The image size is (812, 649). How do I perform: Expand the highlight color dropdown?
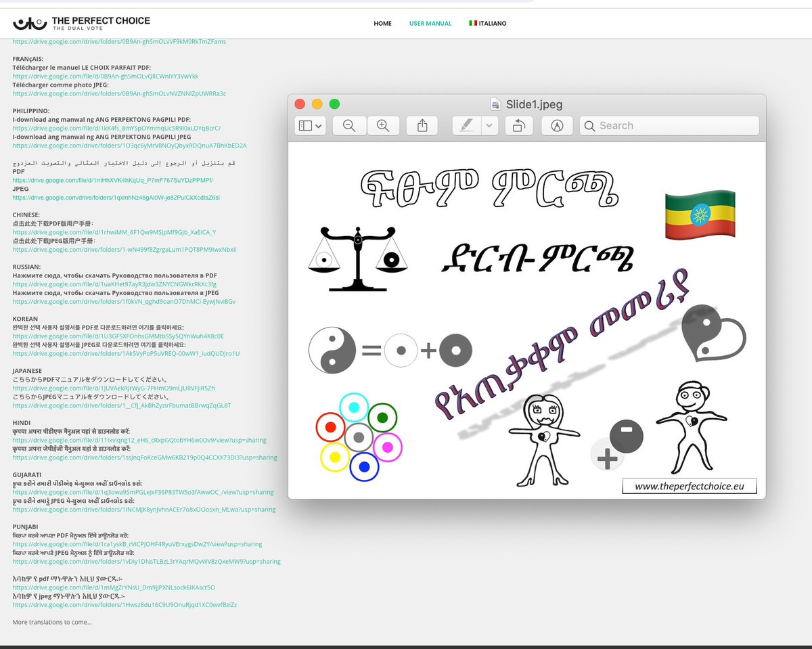pyautogui.click(x=491, y=126)
